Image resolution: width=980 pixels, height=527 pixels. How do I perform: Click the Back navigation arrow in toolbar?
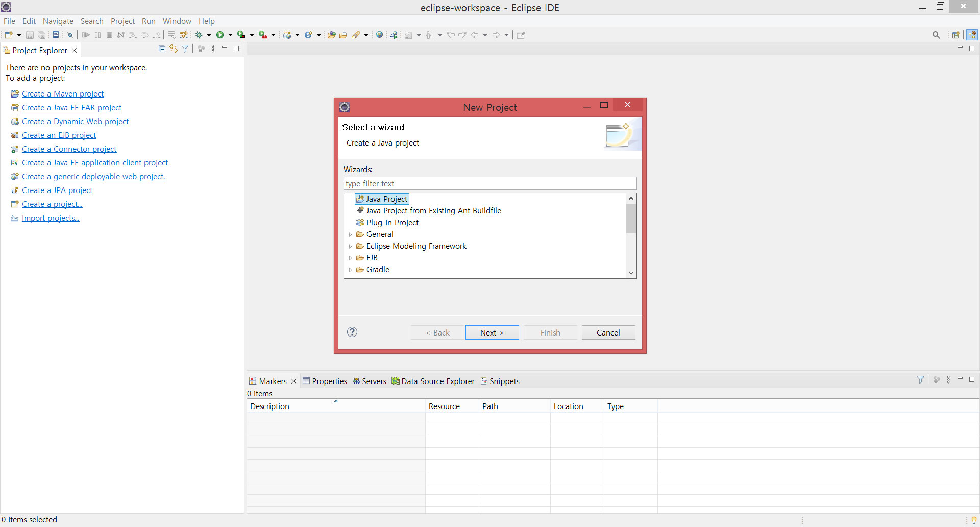(x=475, y=35)
